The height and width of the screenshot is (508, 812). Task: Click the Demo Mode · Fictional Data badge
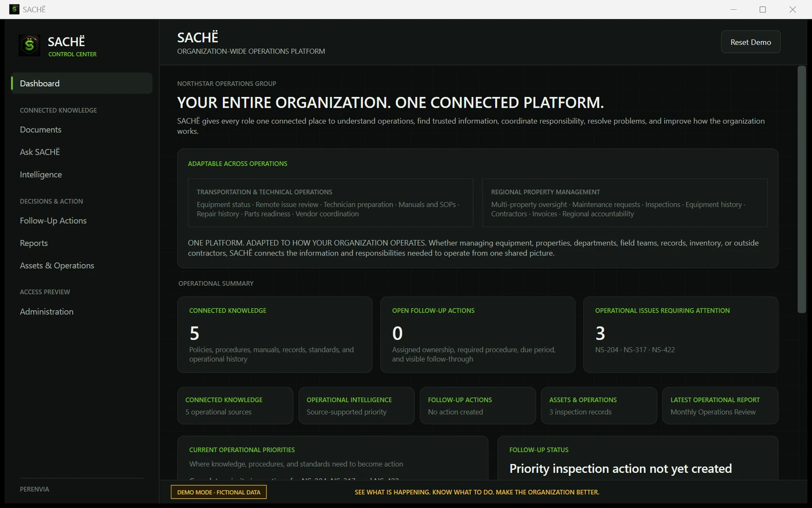219,492
